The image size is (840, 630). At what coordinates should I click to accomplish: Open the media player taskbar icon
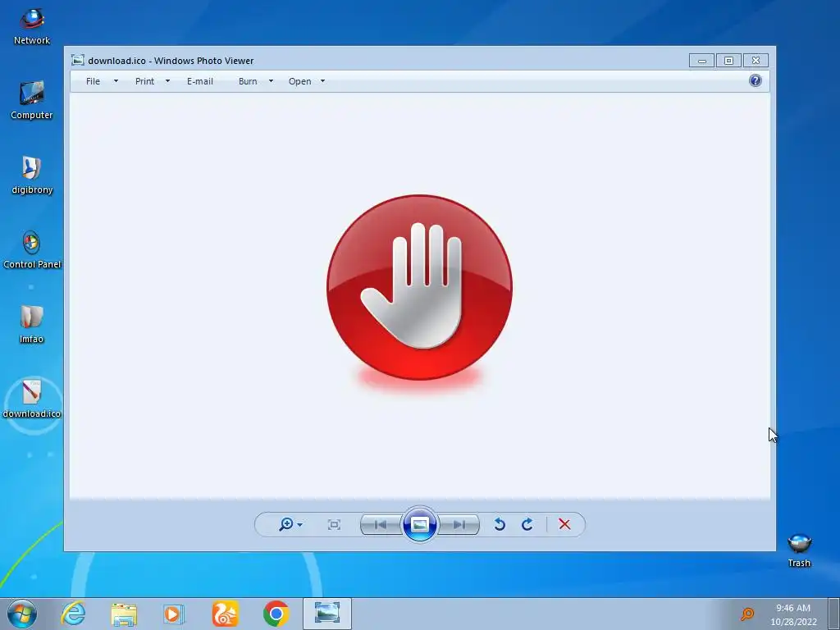174,614
